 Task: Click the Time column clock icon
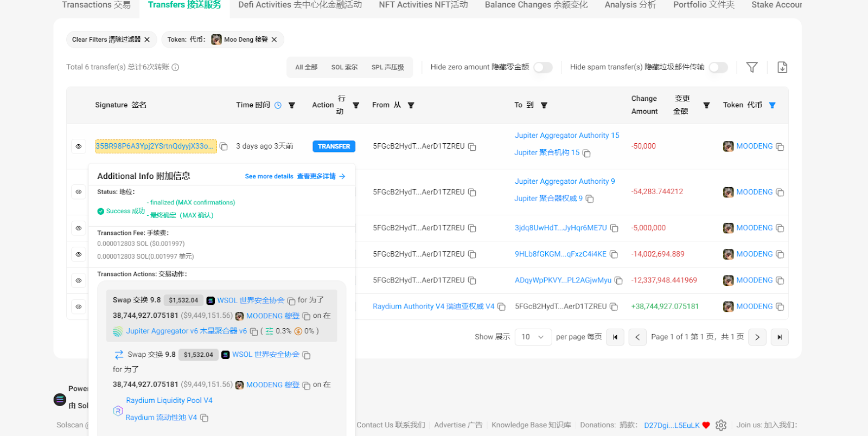[278, 105]
